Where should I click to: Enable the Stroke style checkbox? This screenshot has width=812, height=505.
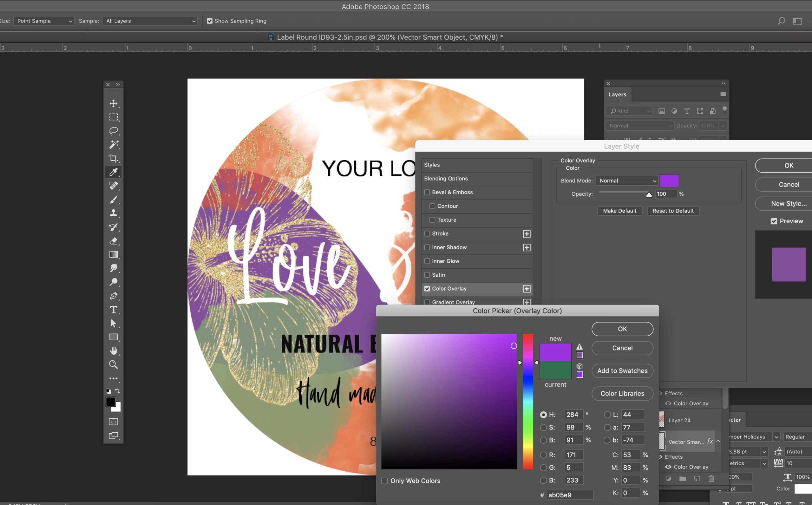click(427, 233)
